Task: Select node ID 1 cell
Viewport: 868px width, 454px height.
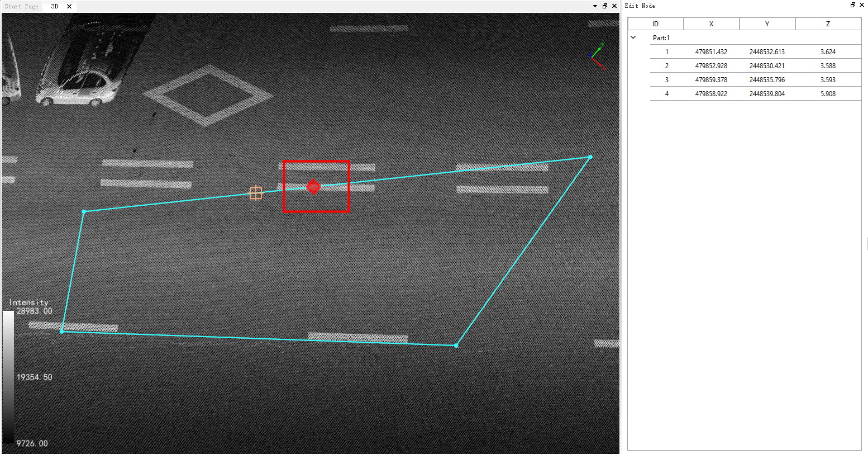Action: pos(667,52)
